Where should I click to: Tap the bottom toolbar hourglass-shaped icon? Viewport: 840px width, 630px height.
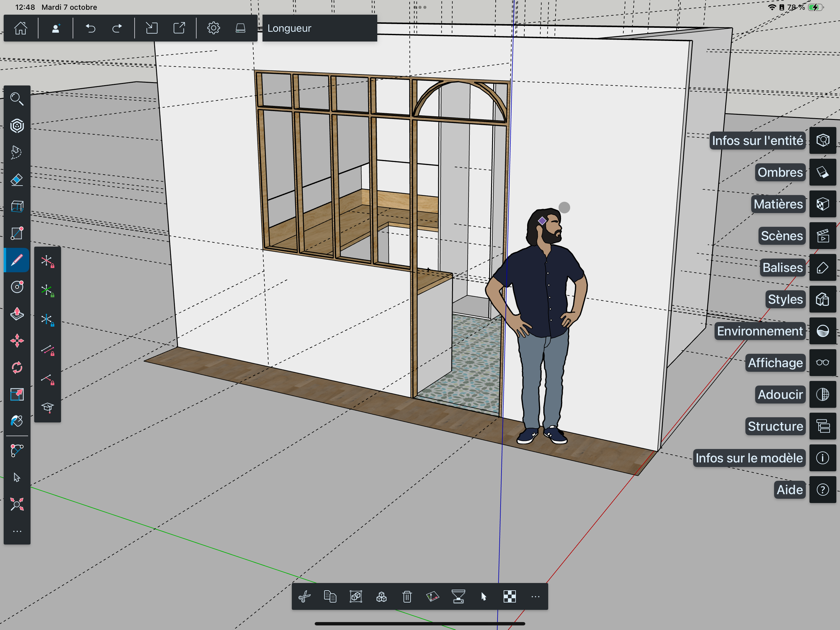click(458, 597)
